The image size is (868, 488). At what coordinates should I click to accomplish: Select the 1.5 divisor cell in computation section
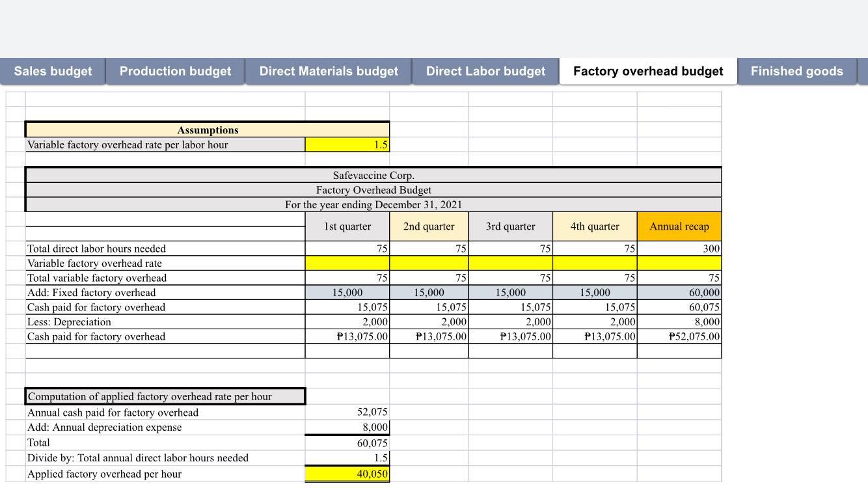tap(347, 458)
